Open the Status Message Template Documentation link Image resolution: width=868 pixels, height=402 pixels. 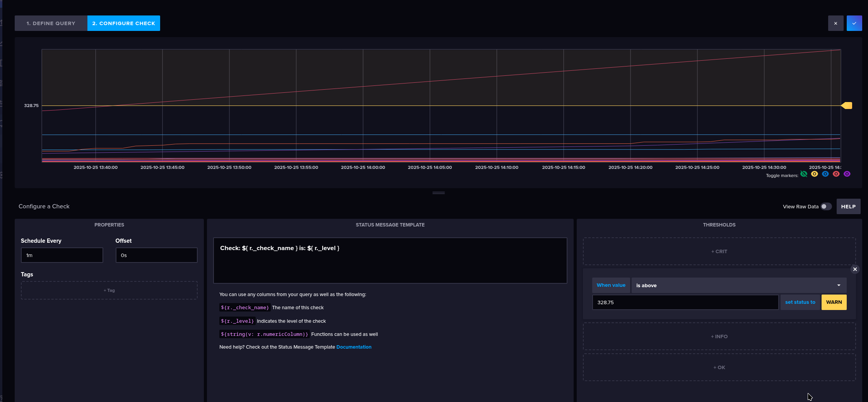click(x=354, y=347)
